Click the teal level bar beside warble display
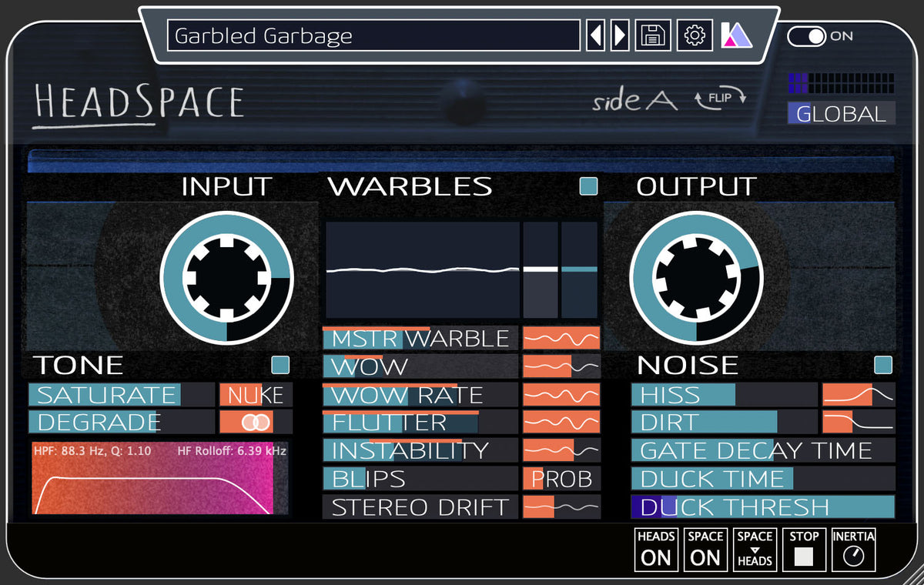 pos(579,269)
